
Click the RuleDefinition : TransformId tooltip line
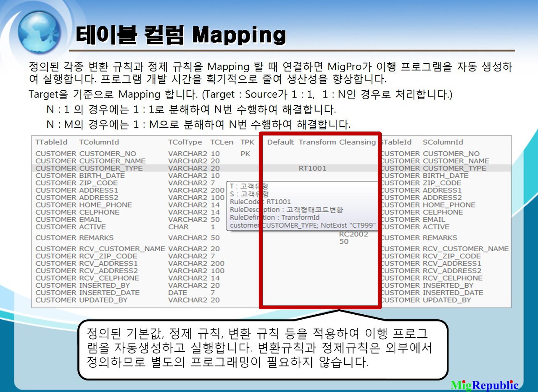coord(274,217)
